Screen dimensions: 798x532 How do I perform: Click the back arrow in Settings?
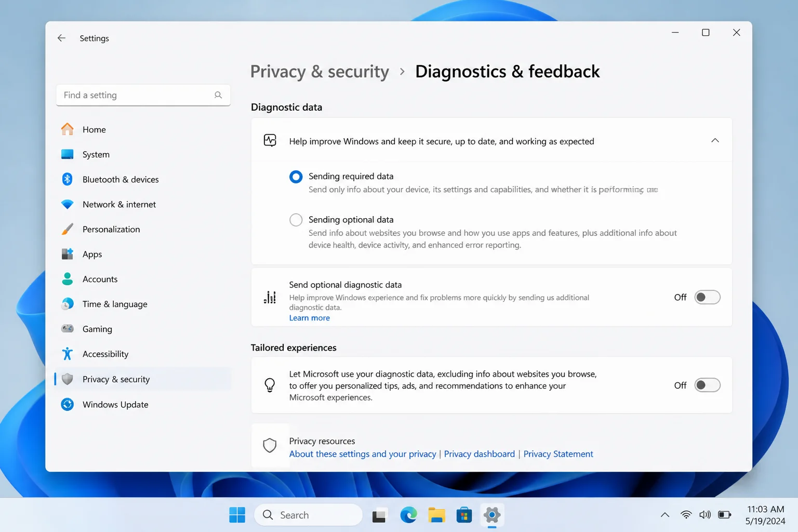61,38
